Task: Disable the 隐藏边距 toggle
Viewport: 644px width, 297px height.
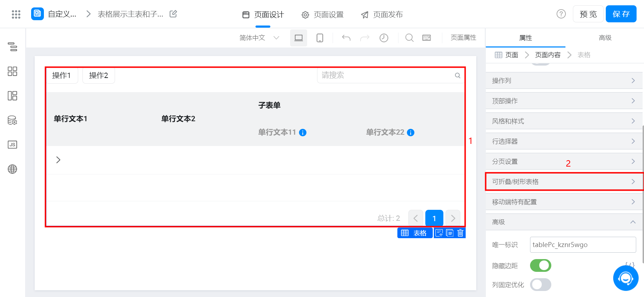Action: pos(540,265)
